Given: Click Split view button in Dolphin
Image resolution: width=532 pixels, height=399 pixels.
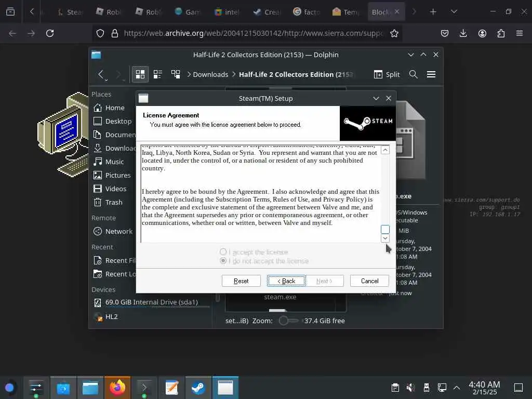Looking at the screenshot, I should (387, 74).
